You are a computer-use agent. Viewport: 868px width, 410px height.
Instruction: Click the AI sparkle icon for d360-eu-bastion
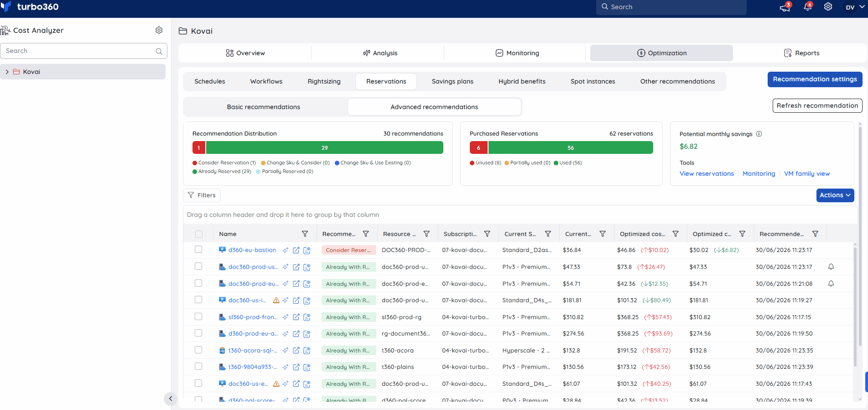pos(286,250)
